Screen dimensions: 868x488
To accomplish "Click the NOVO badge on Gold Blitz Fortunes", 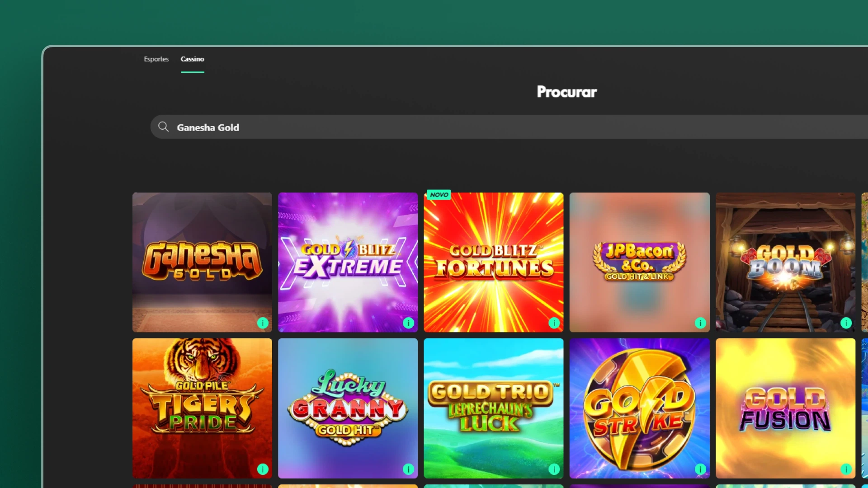I will 439,195.
